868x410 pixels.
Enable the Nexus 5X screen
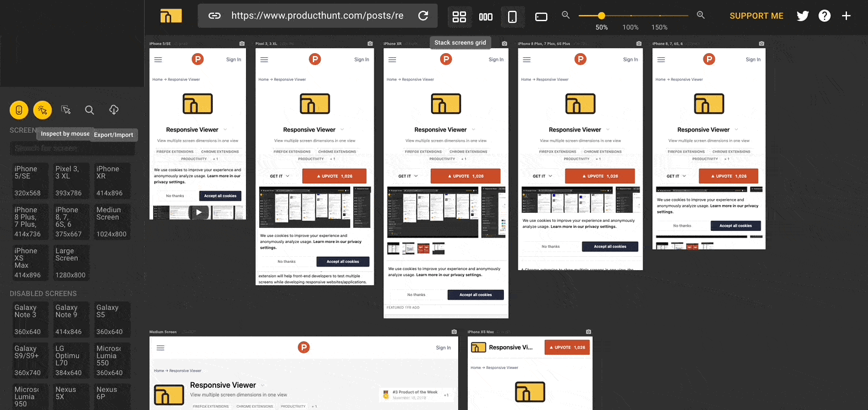pyautogui.click(x=71, y=397)
